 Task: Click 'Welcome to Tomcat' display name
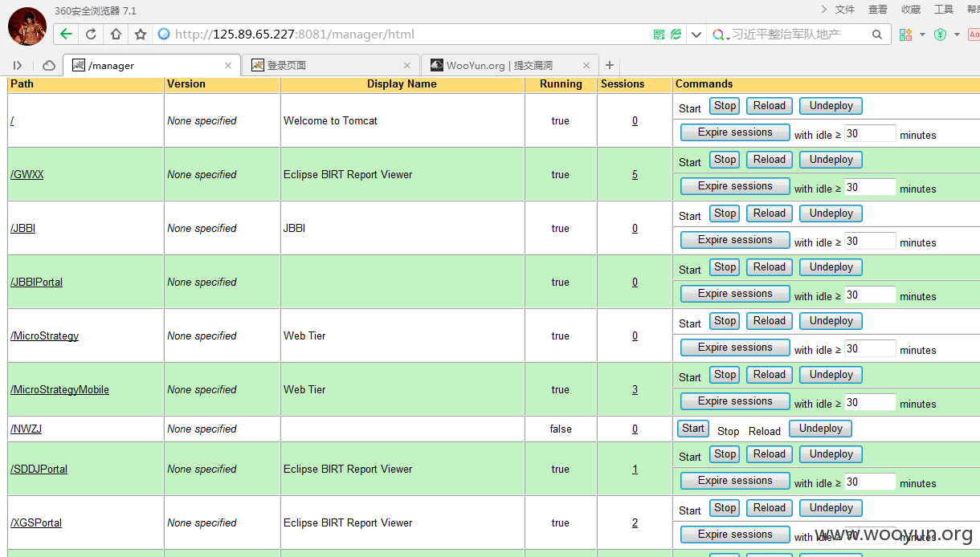pyautogui.click(x=330, y=120)
